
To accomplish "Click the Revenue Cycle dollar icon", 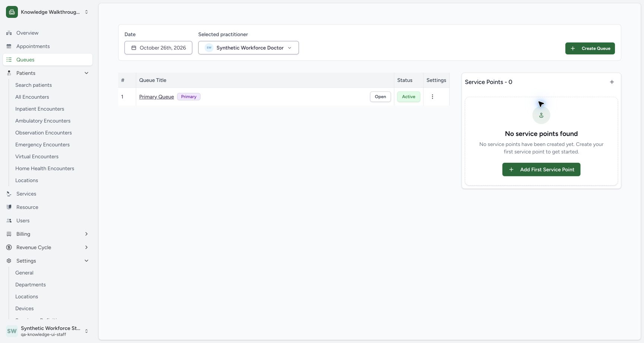I will (9, 247).
